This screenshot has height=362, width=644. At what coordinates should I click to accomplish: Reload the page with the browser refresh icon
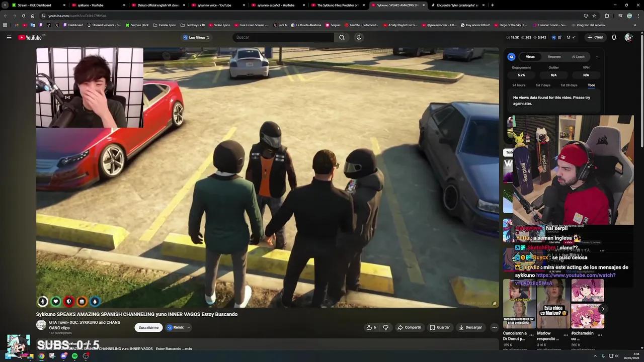(x=23, y=16)
